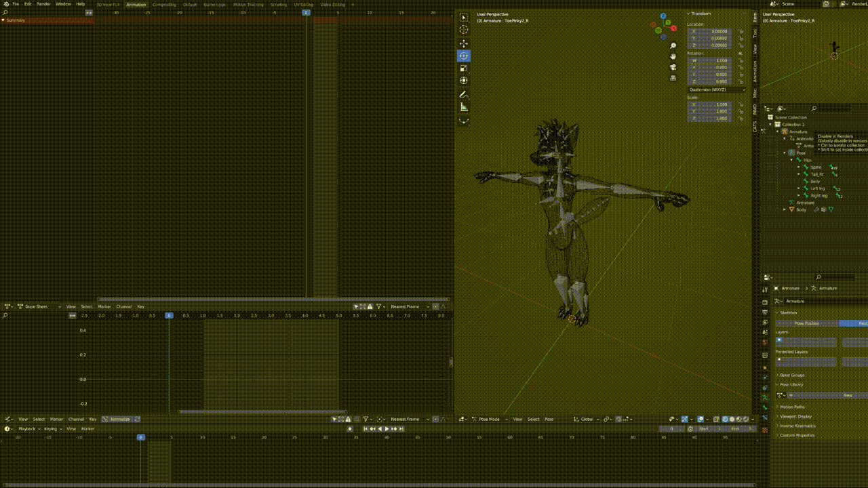Select the Move tool in viewport toolbar
The image size is (868, 488).
click(464, 43)
